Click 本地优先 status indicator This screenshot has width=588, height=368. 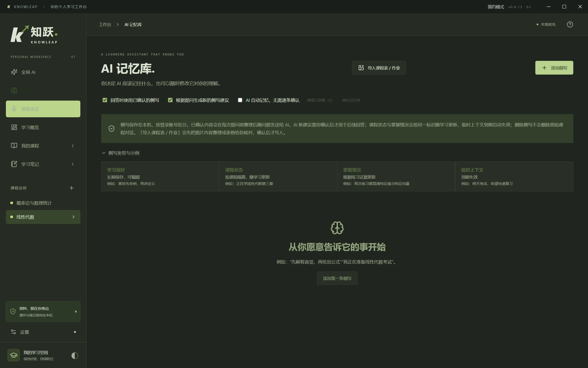click(x=546, y=25)
